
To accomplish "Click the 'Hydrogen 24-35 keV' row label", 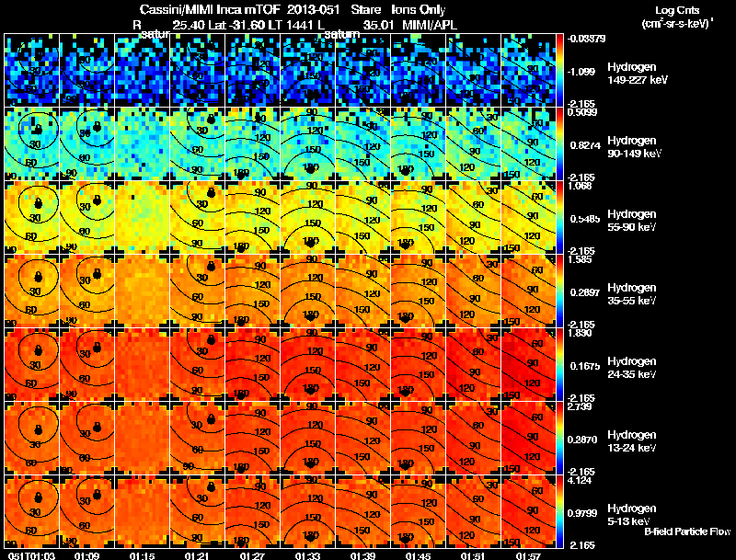I will 632,368.
